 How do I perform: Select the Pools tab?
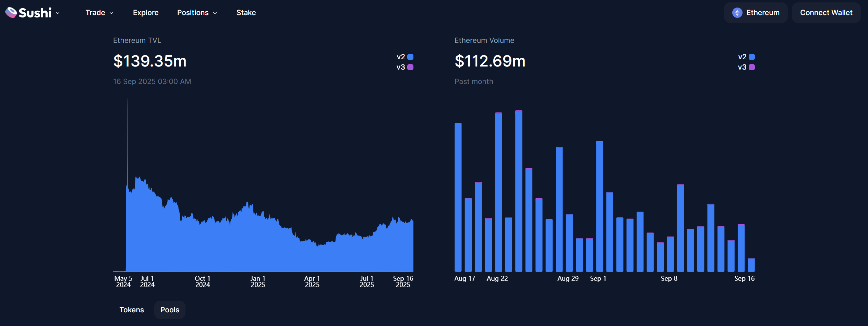coord(170,310)
